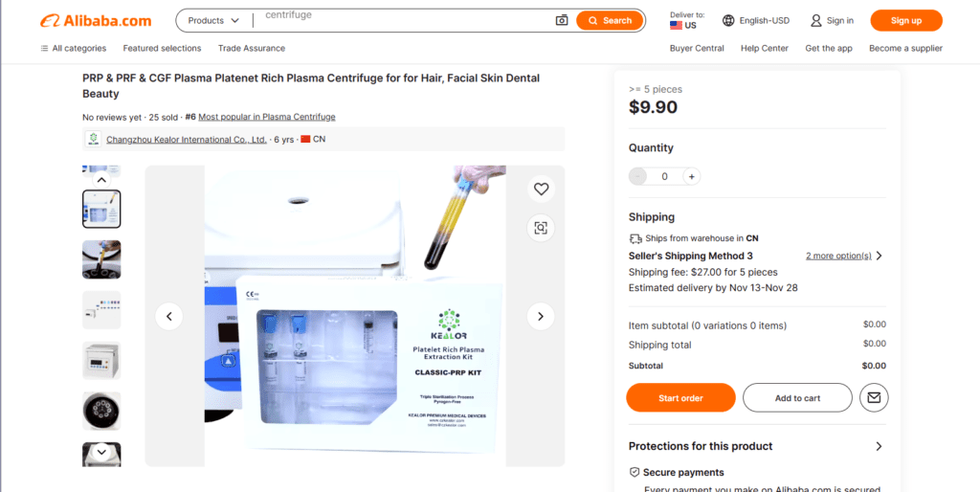Show next product image with right arrow
The height and width of the screenshot is (492, 980).
541,316
